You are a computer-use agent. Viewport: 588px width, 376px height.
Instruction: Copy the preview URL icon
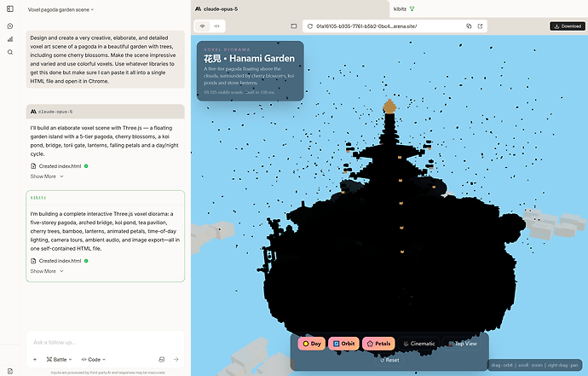tap(469, 26)
